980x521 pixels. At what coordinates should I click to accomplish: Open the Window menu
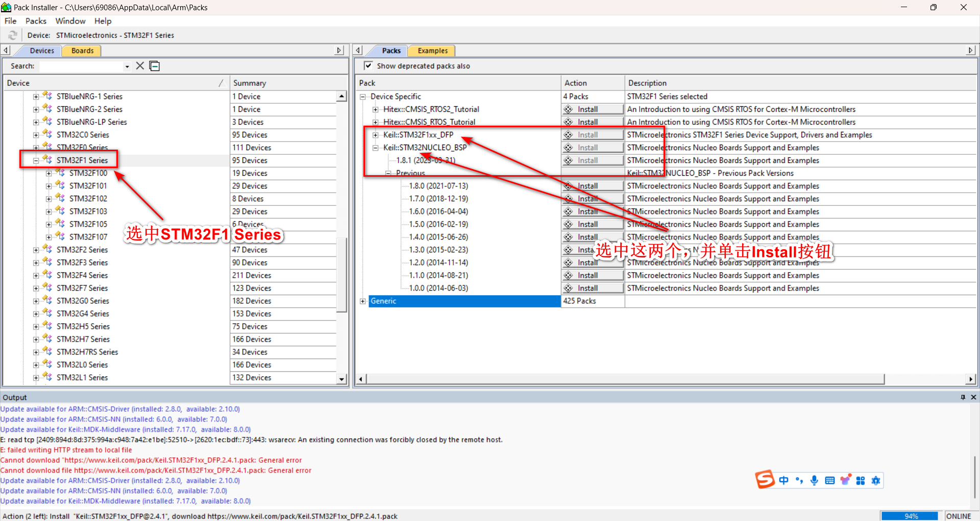(x=70, y=21)
